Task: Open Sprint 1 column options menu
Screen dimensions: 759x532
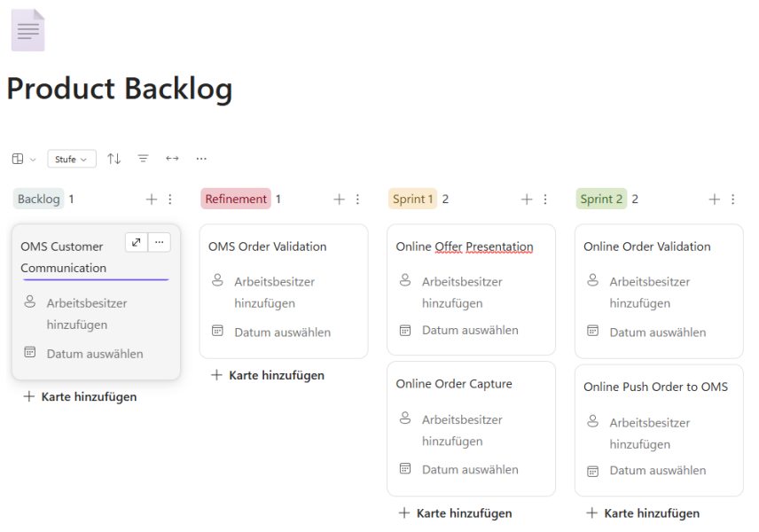Action: 545,199
